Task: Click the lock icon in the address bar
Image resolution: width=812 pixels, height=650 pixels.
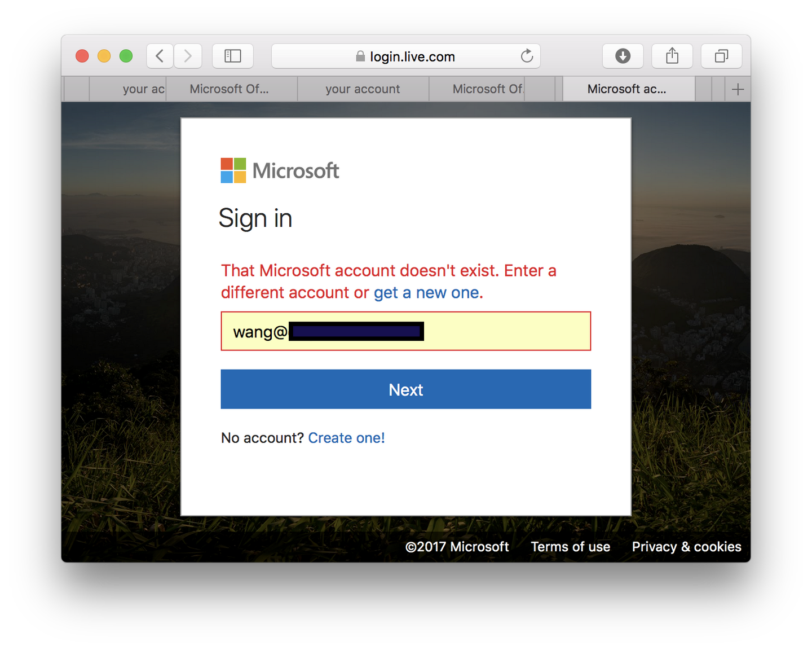Action: pyautogui.click(x=360, y=56)
